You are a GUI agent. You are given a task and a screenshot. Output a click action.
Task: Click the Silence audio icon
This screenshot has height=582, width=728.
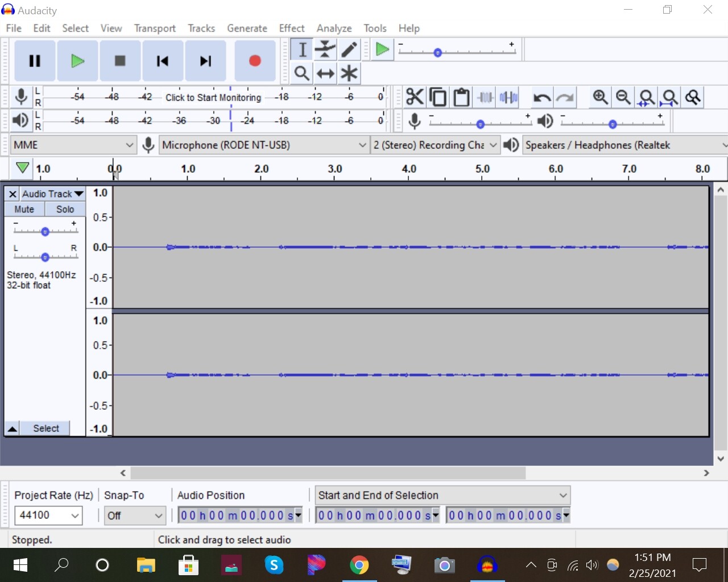(x=508, y=97)
